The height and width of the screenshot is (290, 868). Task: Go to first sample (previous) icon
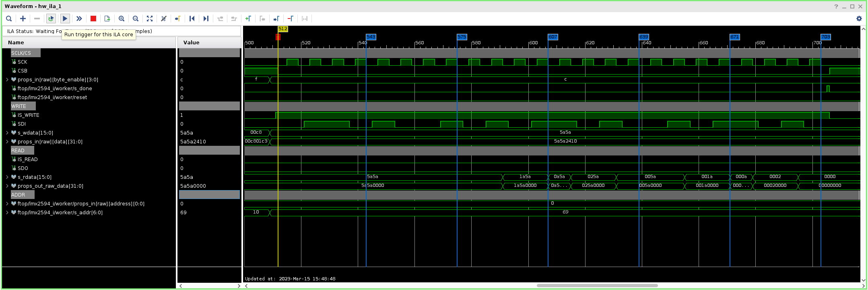click(x=192, y=19)
